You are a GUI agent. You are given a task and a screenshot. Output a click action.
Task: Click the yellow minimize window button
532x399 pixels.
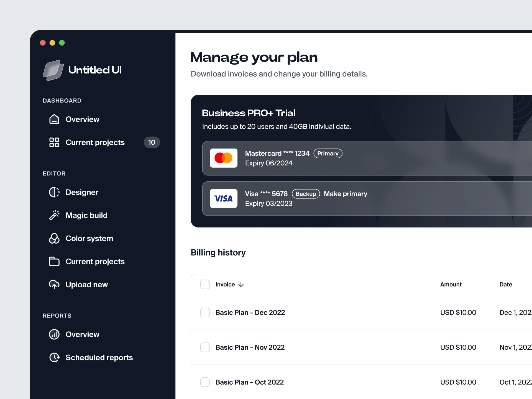(52, 43)
